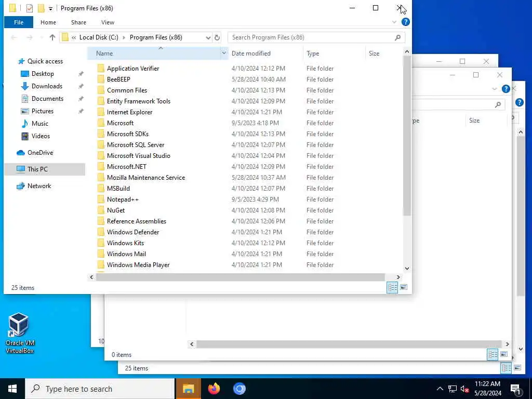Viewport: 532px width, 399px height.
Task: Open the notification center icon
Action: coord(515,389)
